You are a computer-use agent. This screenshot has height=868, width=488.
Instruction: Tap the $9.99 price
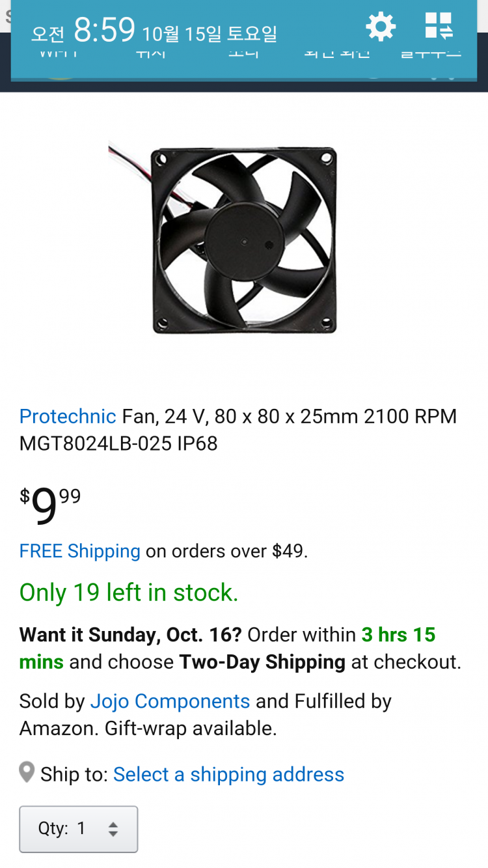(x=50, y=506)
